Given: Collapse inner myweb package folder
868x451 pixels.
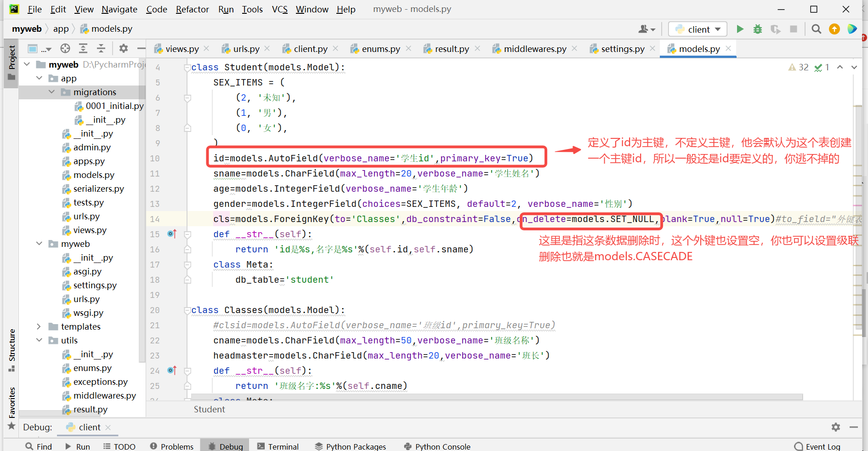Looking at the screenshot, I should coord(39,244).
